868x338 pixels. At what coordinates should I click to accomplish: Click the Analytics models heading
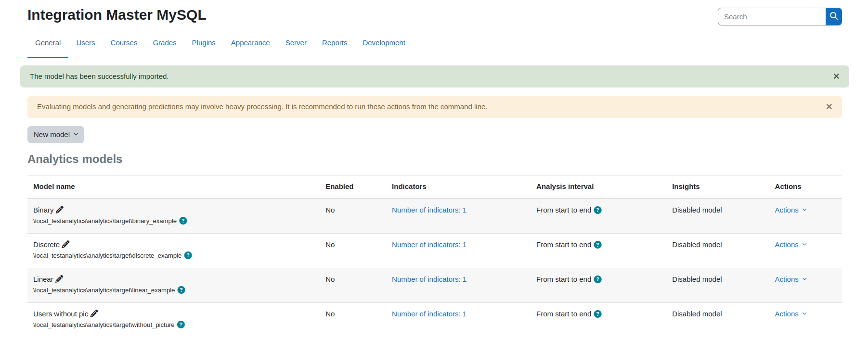pyautogui.click(x=75, y=159)
